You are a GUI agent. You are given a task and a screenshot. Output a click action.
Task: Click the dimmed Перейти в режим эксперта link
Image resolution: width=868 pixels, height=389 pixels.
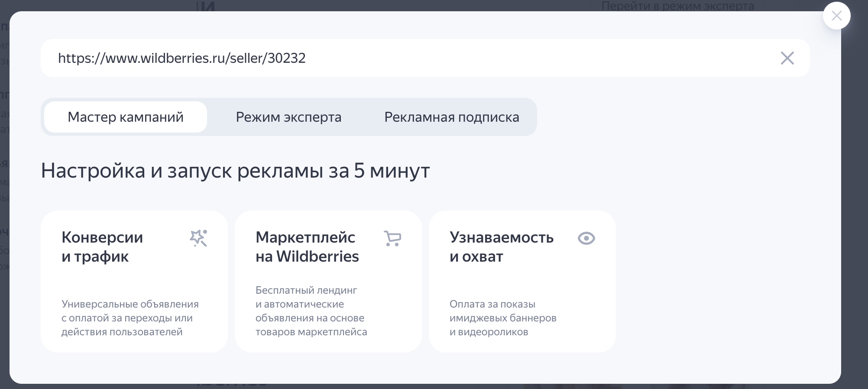[678, 6]
